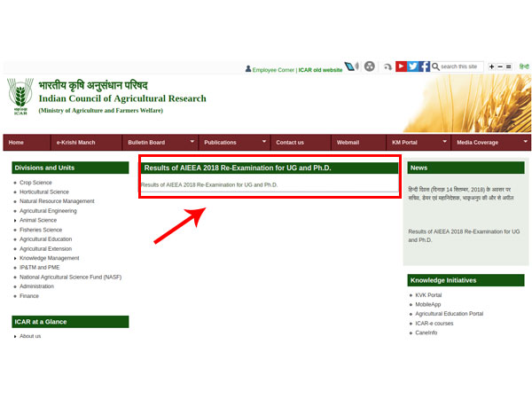This screenshot has height=399, width=532.
Task: Click the wheat banner image
Action: (x=467, y=103)
